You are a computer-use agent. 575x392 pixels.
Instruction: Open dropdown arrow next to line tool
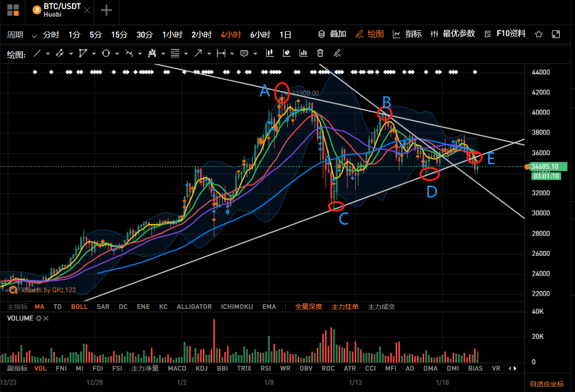48,54
